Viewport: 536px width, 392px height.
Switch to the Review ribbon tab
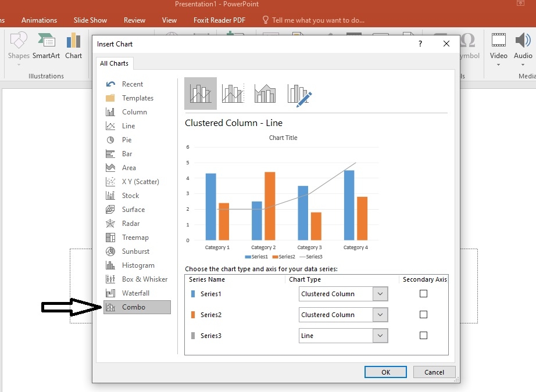[x=134, y=20]
